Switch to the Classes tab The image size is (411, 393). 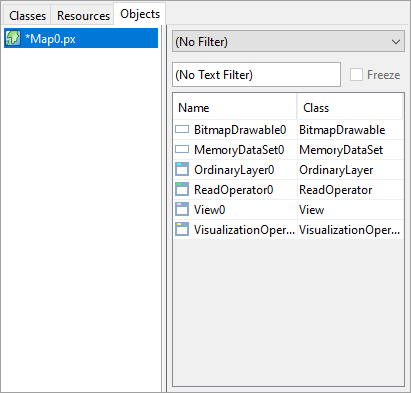[x=27, y=16]
